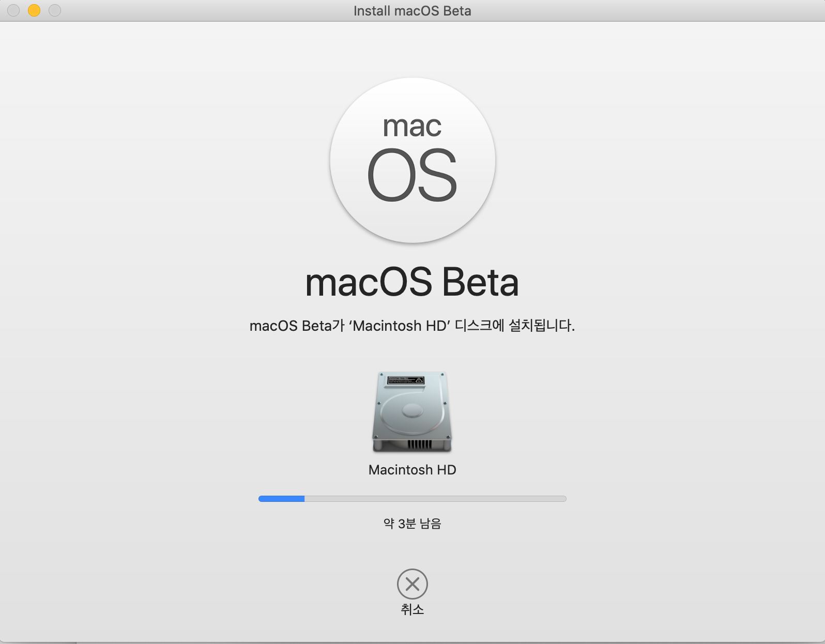
Task: Click the 취소 label below the X
Action: tap(412, 609)
